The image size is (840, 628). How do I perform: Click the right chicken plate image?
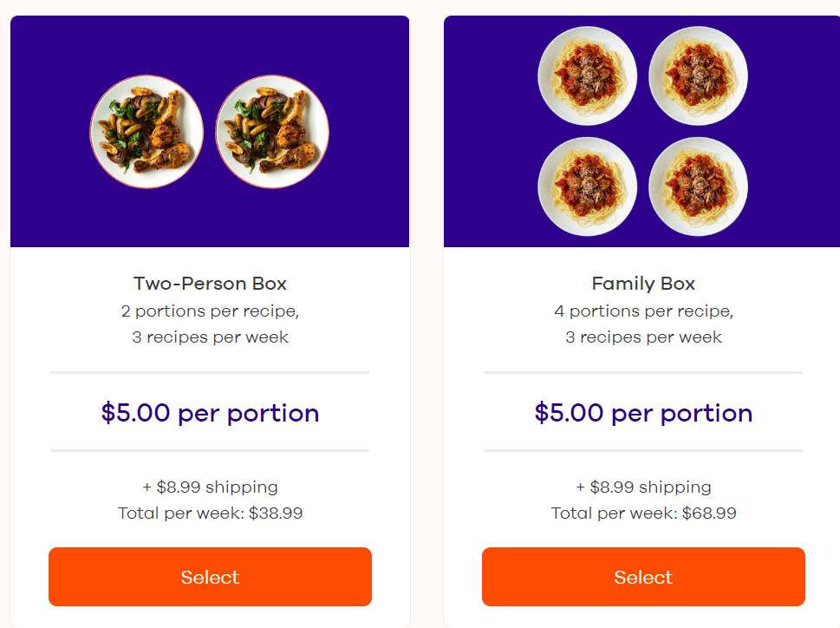click(x=272, y=131)
